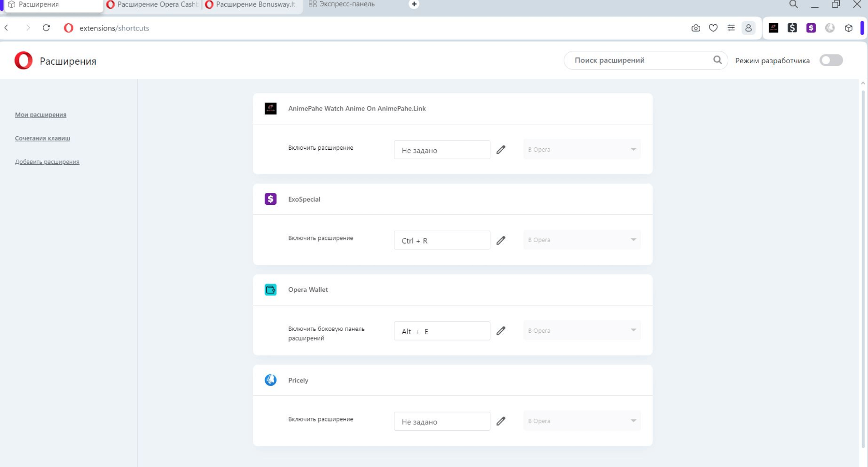Click the pencil icon for AnimePahe shortcut
Image resolution: width=868 pixels, height=467 pixels.
(x=501, y=150)
